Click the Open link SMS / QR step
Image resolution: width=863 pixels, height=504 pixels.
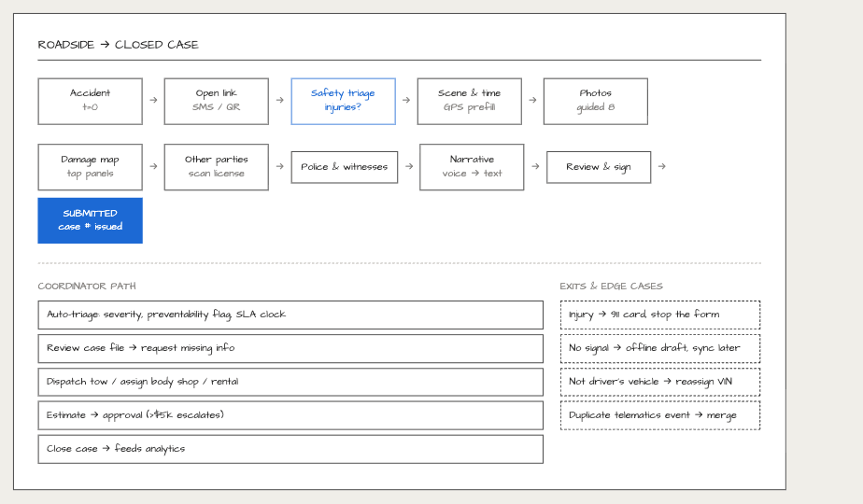point(217,101)
